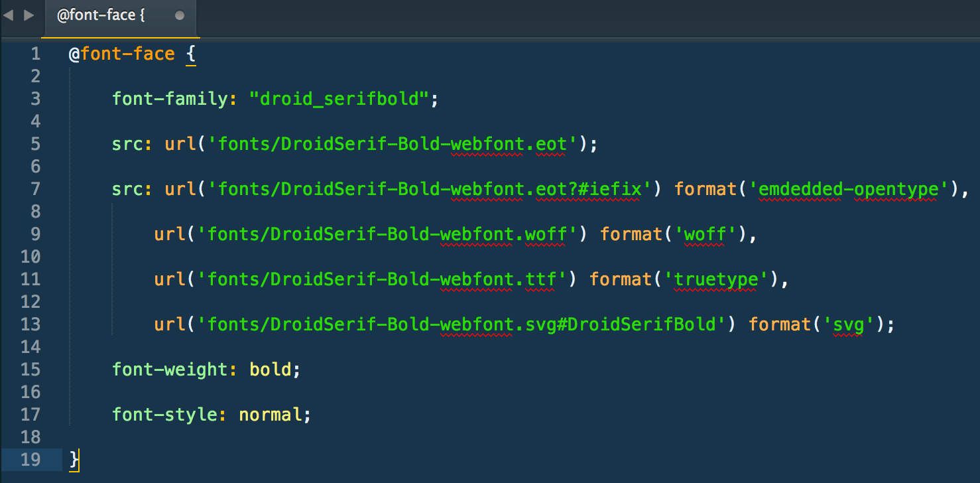The width and height of the screenshot is (980, 483).
Task: Click line number 1 in gutter
Action: [35, 54]
